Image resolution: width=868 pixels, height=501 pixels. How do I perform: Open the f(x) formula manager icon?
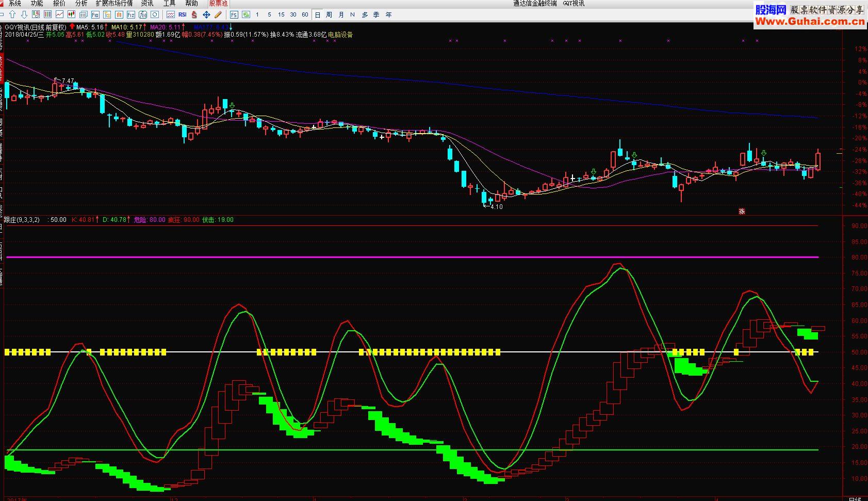143,14
